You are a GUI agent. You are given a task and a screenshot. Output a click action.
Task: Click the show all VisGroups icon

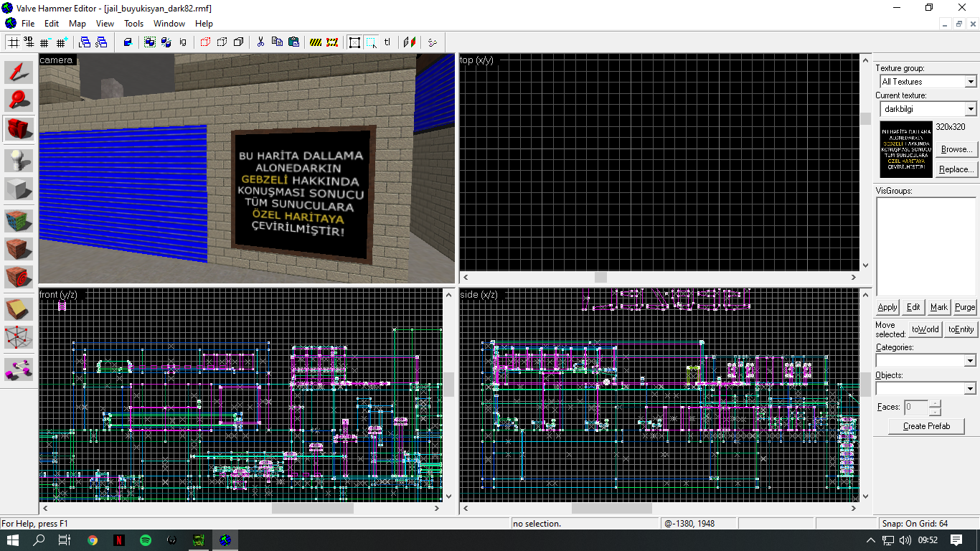pyautogui.click(x=239, y=42)
